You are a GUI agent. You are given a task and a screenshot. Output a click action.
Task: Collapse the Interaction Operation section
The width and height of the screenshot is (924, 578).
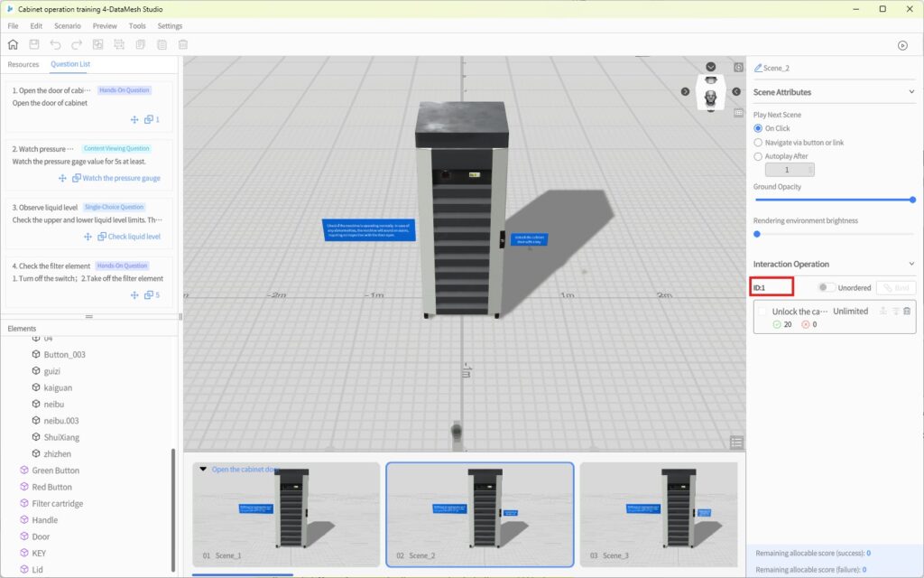pos(911,264)
